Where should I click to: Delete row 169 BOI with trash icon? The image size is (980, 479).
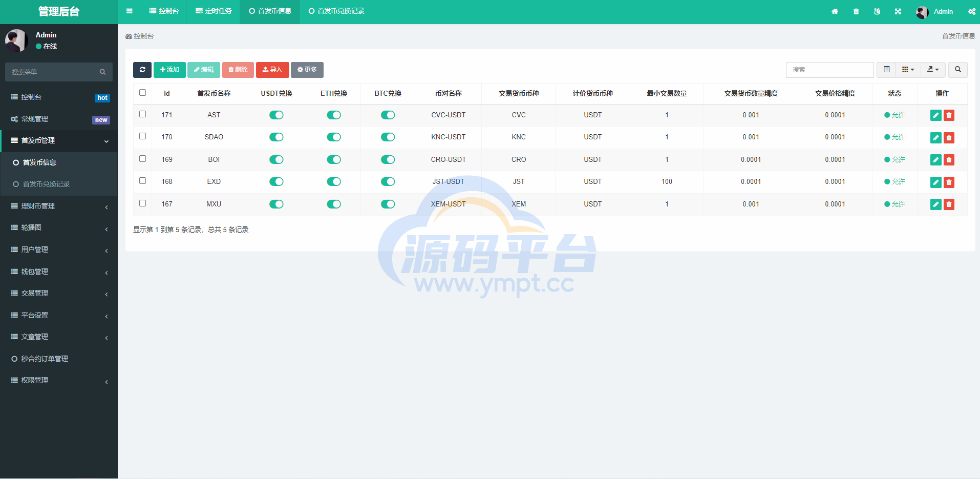(x=949, y=160)
